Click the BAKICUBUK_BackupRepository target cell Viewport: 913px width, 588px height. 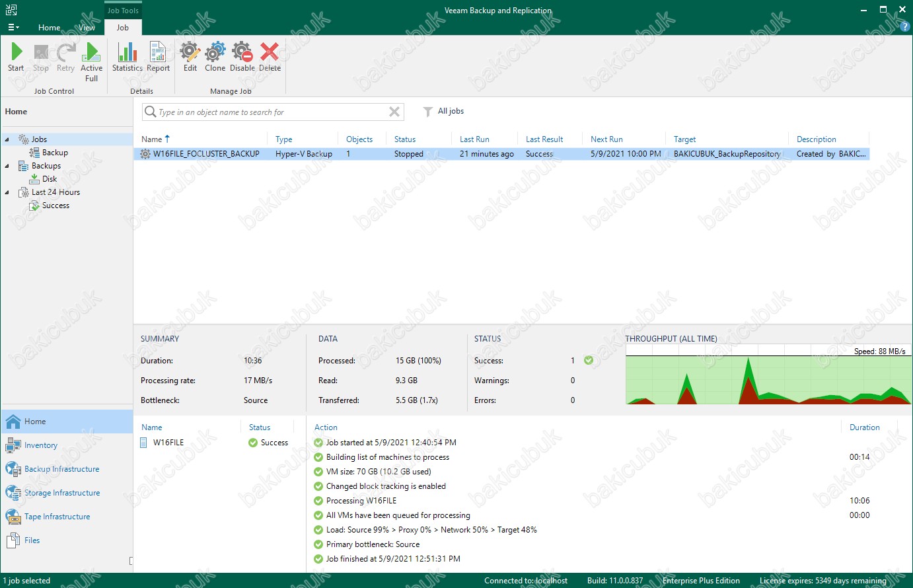coord(727,154)
